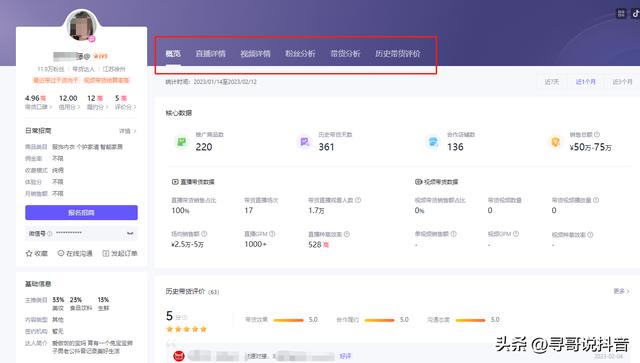Click help icon beside 直播种草效率
This screenshot has width=640, height=363.
[x=347, y=234]
